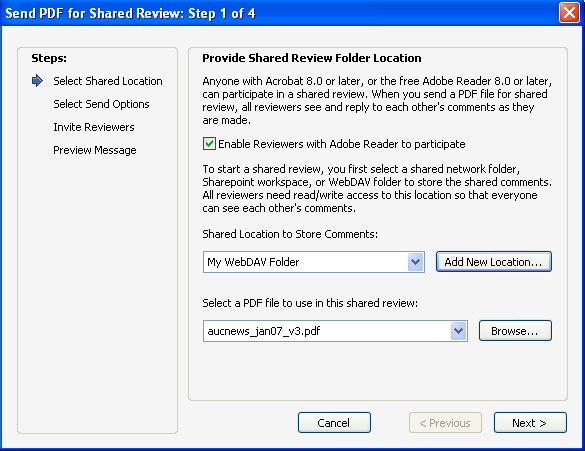Close the Send PDF dialog with X
Viewport: 585px width, 451px height.
[x=569, y=13]
